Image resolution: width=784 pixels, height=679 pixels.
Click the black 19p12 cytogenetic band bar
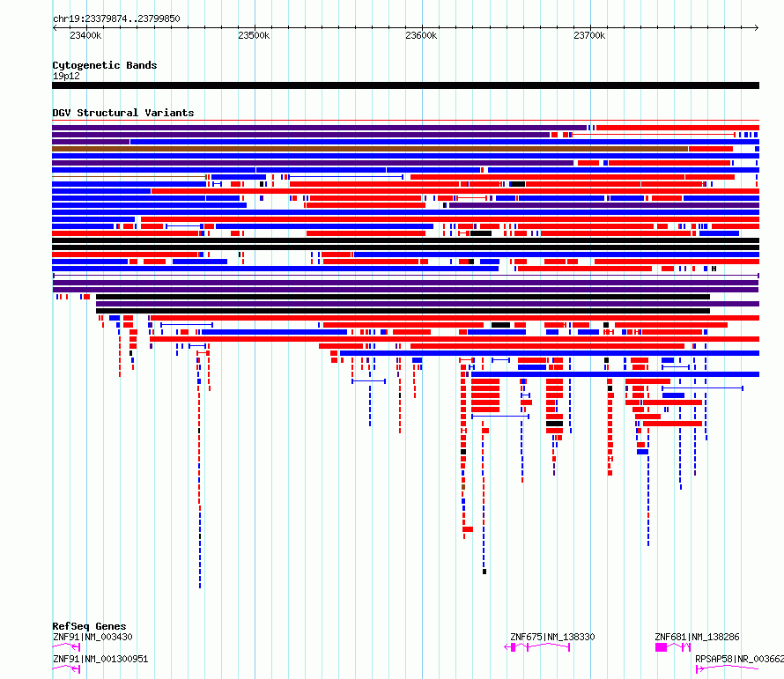pos(405,85)
